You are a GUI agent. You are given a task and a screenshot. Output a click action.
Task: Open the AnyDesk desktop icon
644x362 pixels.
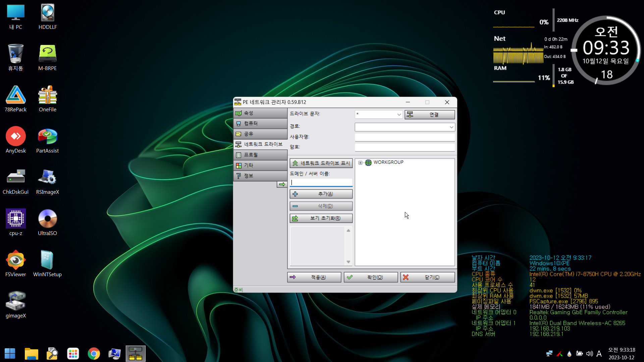(16, 140)
